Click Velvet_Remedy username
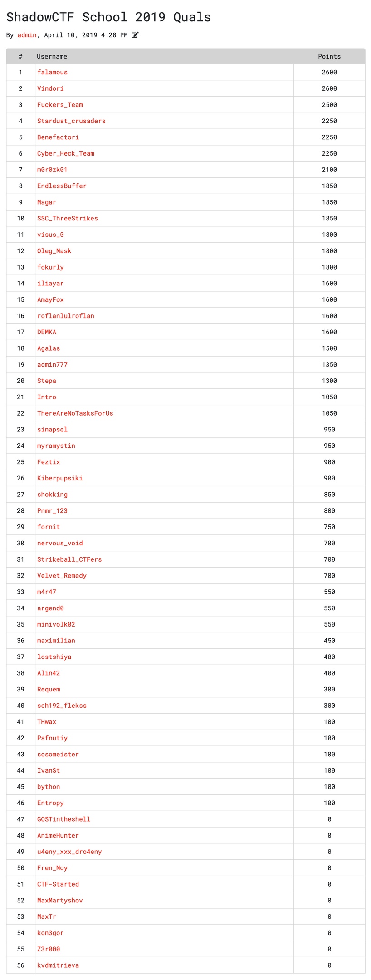 tap(62, 576)
